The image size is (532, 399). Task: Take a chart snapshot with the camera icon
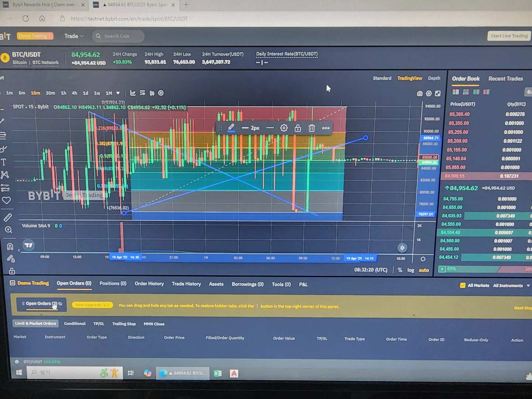click(420, 93)
